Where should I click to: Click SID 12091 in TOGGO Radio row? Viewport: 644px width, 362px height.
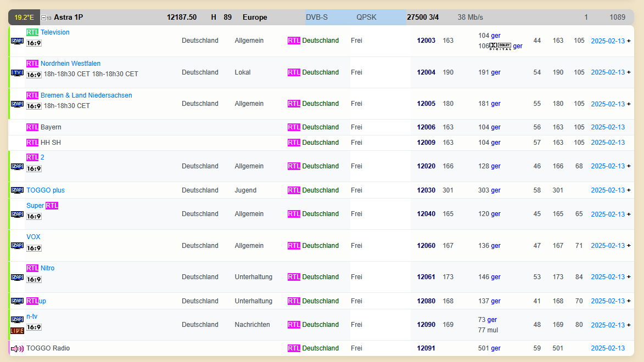426,348
